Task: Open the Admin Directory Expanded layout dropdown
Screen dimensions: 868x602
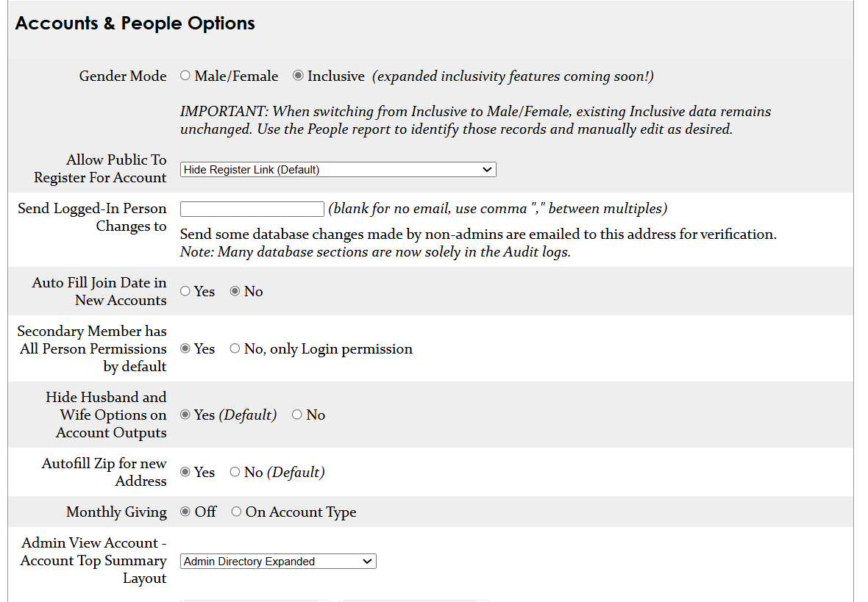Action: point(278,561)
